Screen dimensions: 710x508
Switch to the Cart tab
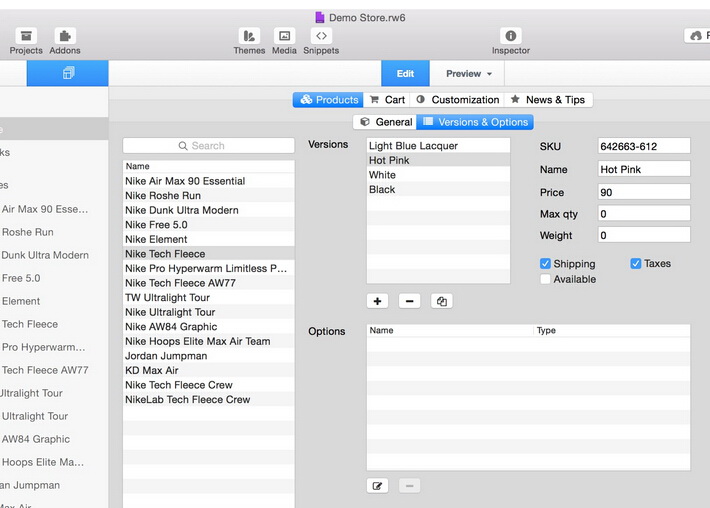[387, 100]
